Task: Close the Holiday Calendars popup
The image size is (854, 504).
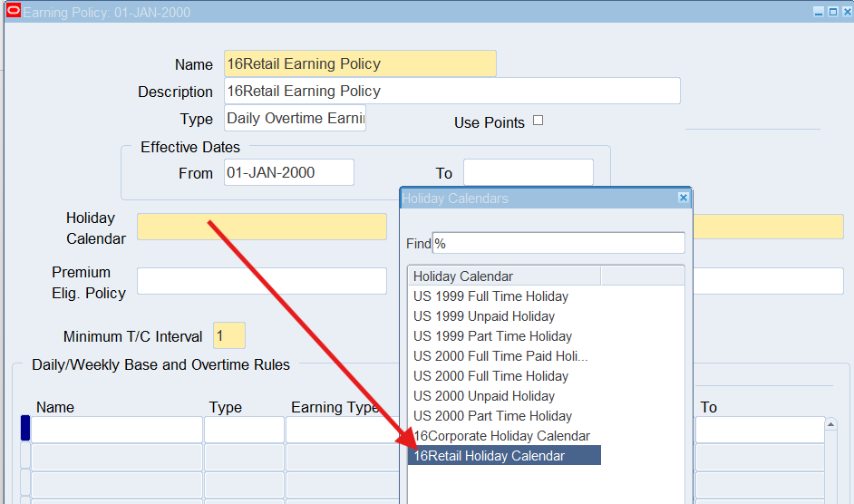Action: tap(683, 198)
